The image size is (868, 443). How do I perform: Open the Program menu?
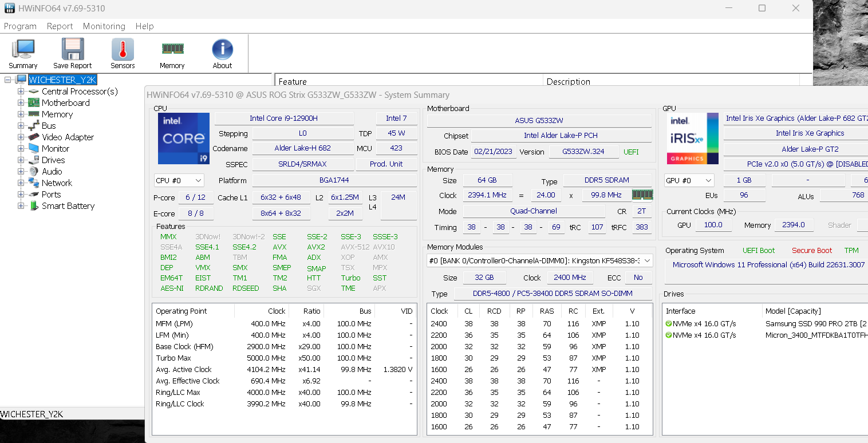(20, 26)
